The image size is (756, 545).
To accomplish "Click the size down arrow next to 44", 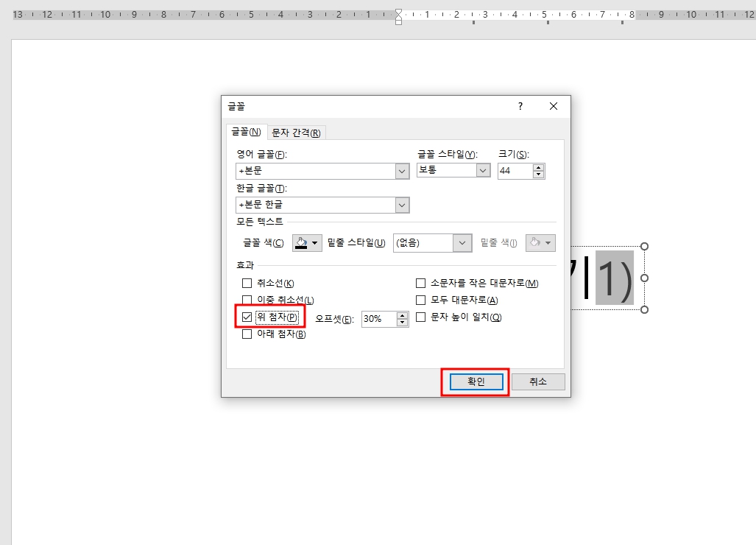I will (539, 175).
